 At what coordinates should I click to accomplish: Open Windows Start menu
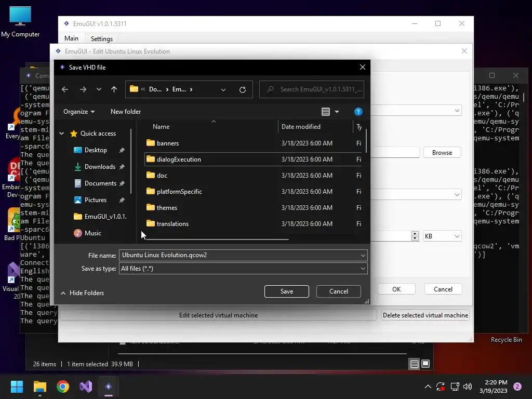click(17, 387)
